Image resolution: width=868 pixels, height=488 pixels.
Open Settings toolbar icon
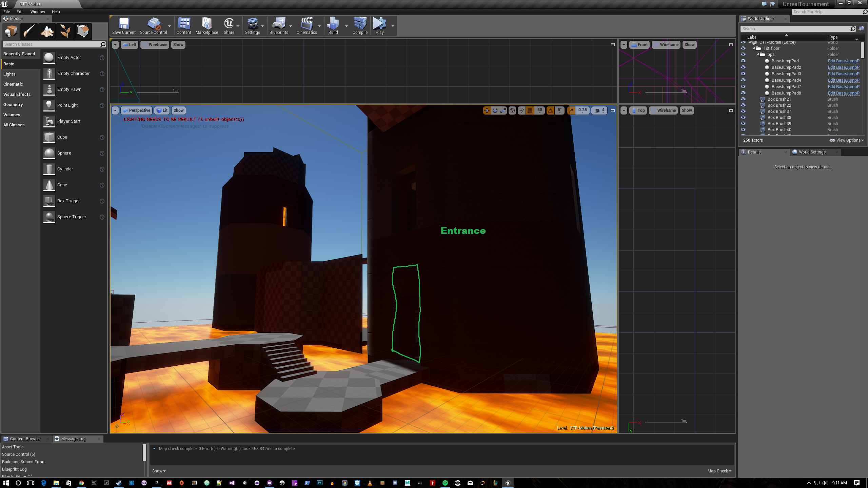pos(253,26)
